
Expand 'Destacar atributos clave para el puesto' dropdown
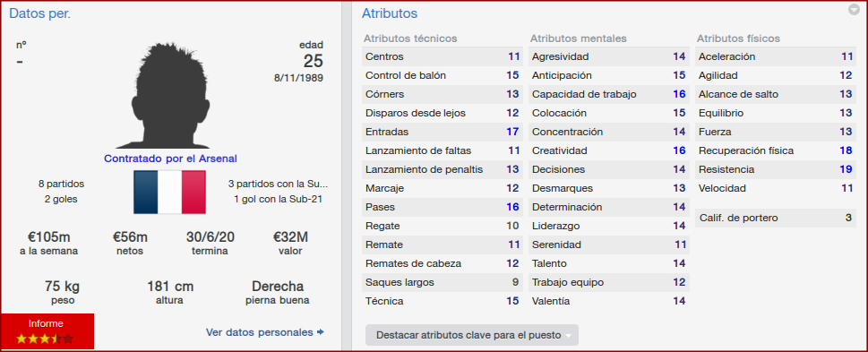point(472,335)
